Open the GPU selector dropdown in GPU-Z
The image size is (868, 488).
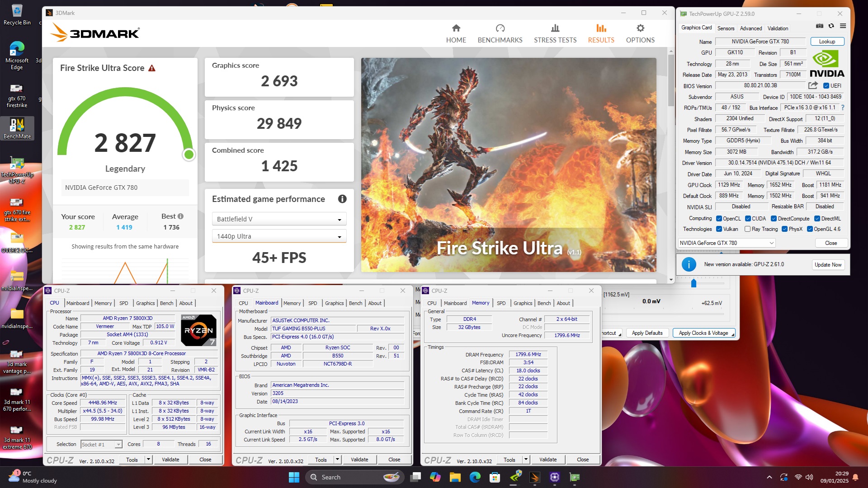tap(726, 243)
